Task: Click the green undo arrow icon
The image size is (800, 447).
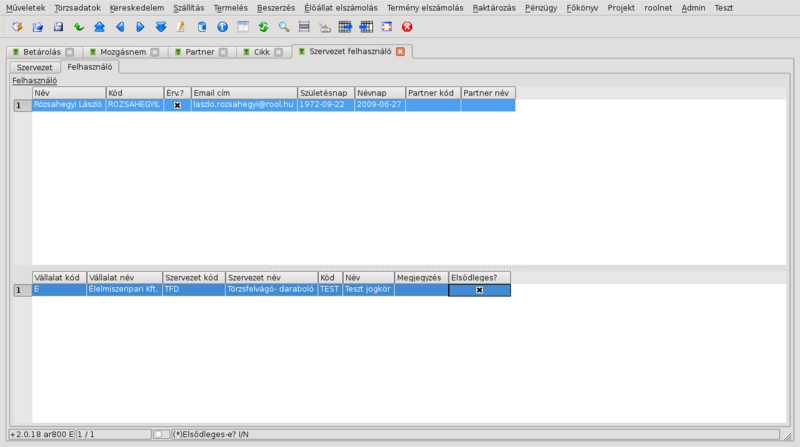Action: [78, 26]
